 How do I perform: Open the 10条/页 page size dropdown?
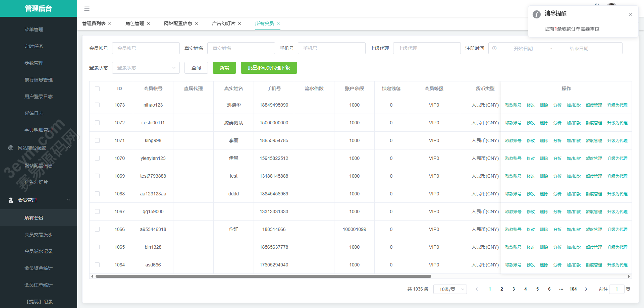450,289
